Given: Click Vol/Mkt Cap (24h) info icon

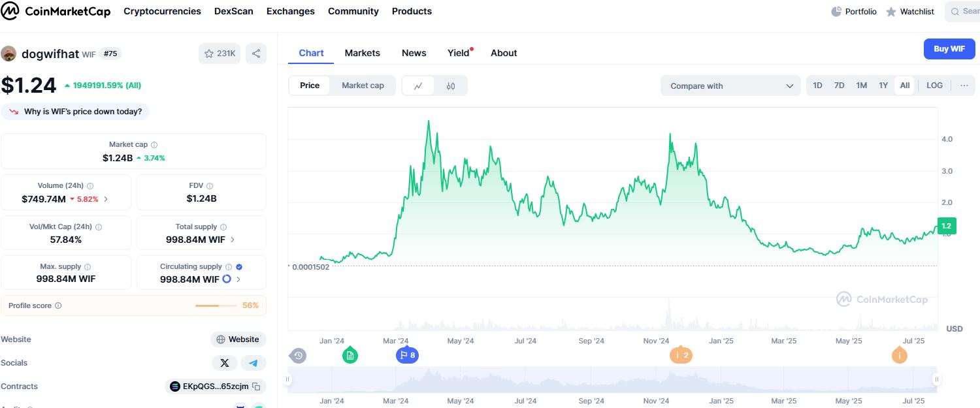Looking at the screenshot, I should 99,227.
